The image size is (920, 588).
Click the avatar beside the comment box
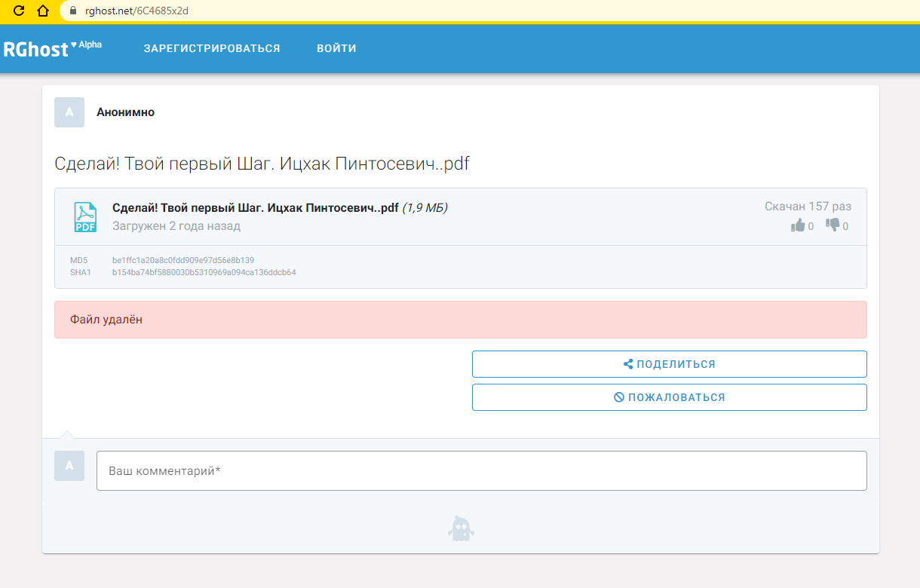(x=69, y=466)
